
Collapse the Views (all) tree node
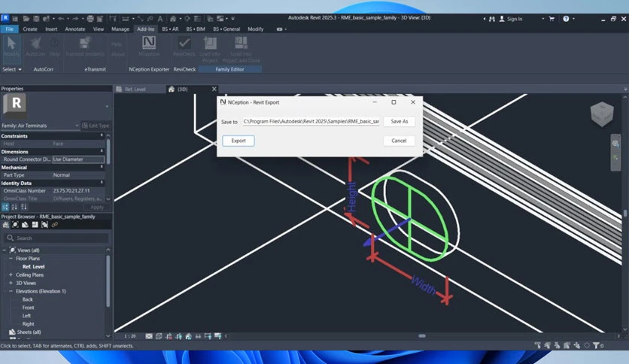pyautogui.click(x=5, y=250)
